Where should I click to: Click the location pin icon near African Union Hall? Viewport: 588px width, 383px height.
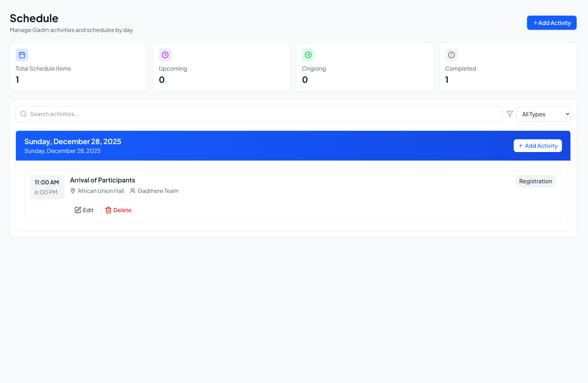pyautogui.click(x=73, y=191)
